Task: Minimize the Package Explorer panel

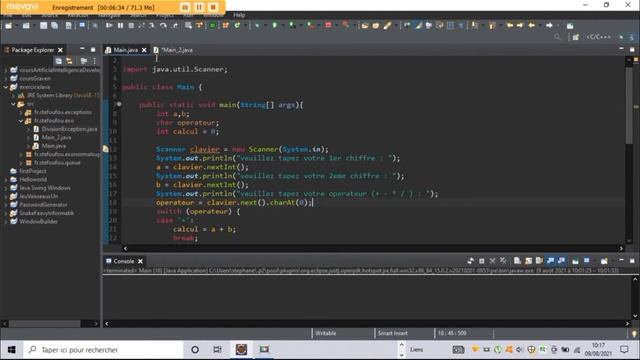Action: point(82,49)
